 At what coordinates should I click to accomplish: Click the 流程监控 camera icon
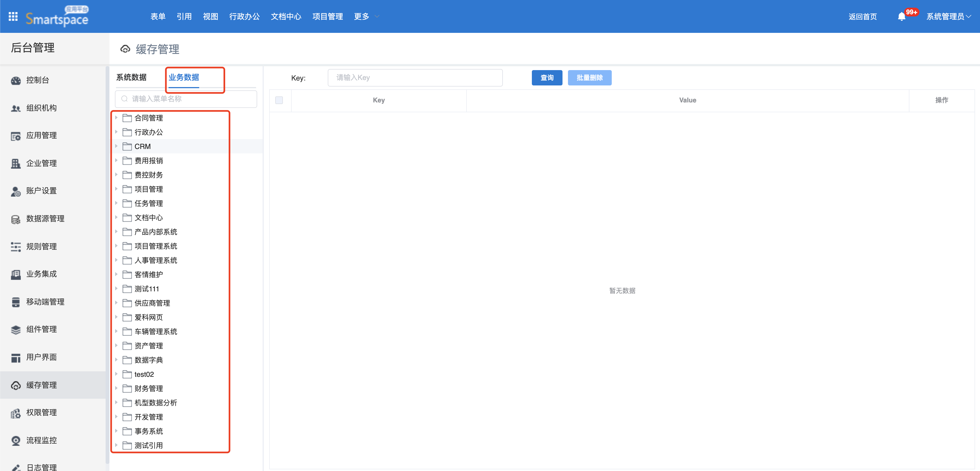(x=16, y=441)
